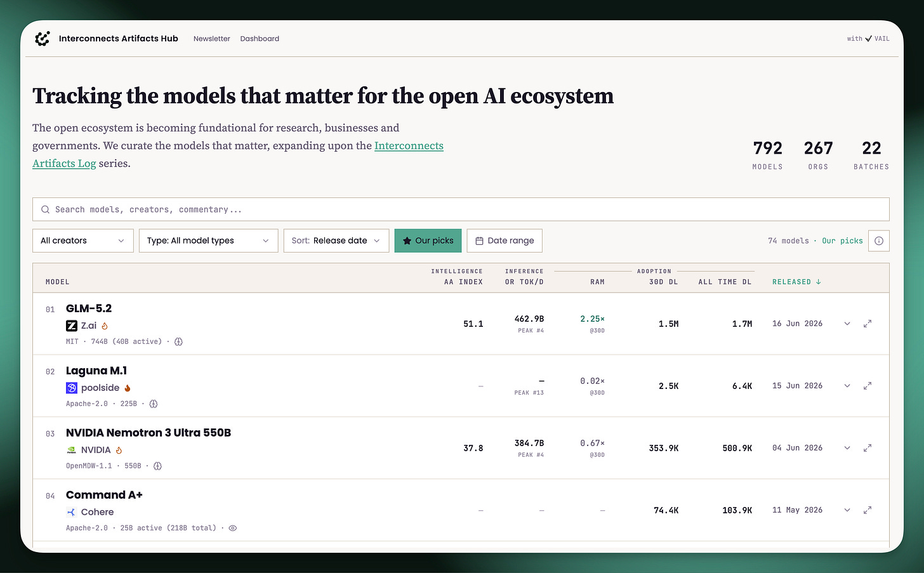924x573 pixels.
Task: Open NVIDIA Nemotron in full view with the expand-arrows icon
Action: point(868,448)
